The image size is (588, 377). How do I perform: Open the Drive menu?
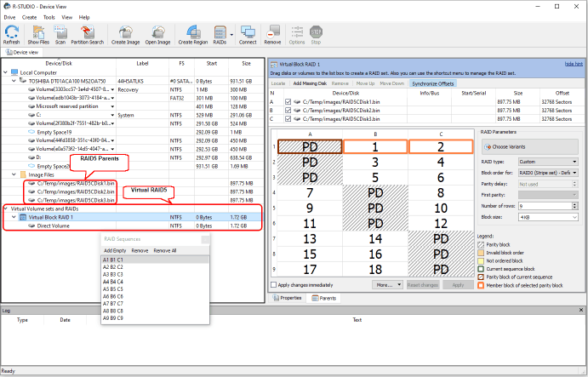[x=9, y=17]
